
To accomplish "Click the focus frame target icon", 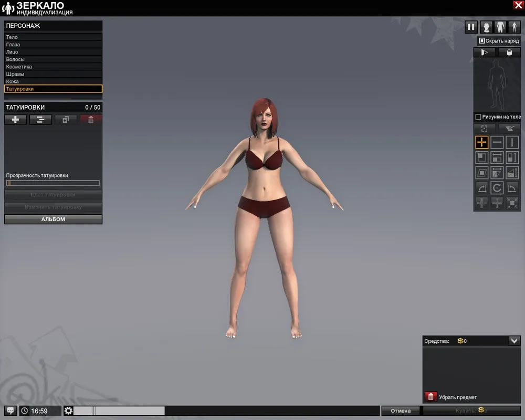I will (x=484, y=129).
